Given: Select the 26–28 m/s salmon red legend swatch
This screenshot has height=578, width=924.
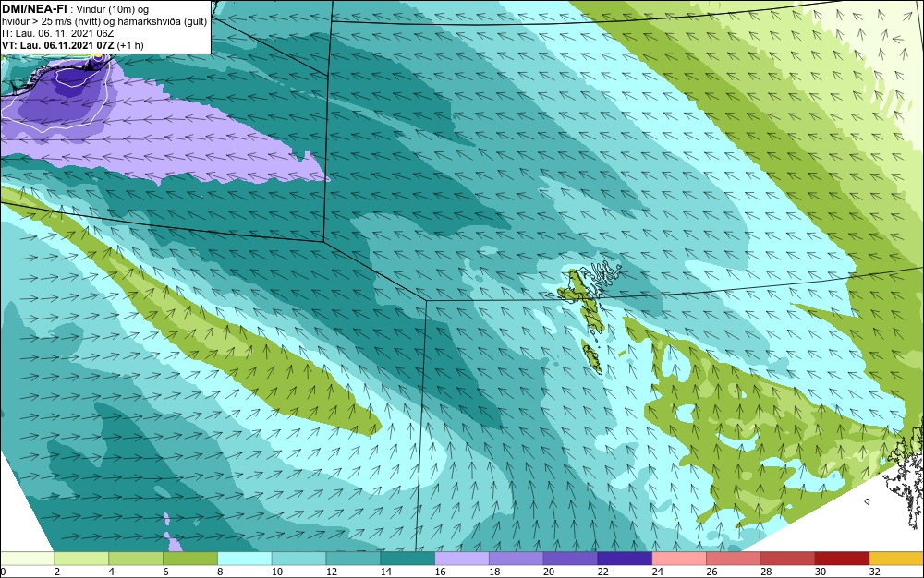Looking at the screenshot, I should tap(733, 559).
